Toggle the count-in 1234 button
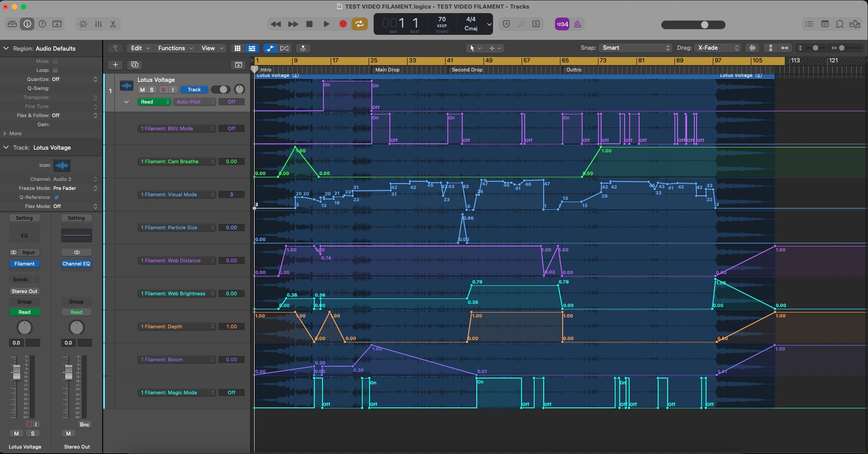Screen dimensions: 868x454 562,24
